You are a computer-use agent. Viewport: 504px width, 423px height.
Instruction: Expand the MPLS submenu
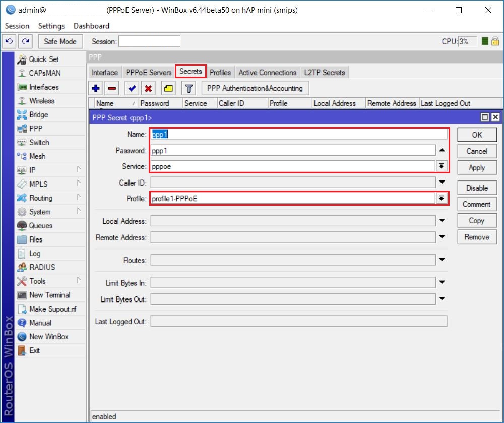(79, 183)
